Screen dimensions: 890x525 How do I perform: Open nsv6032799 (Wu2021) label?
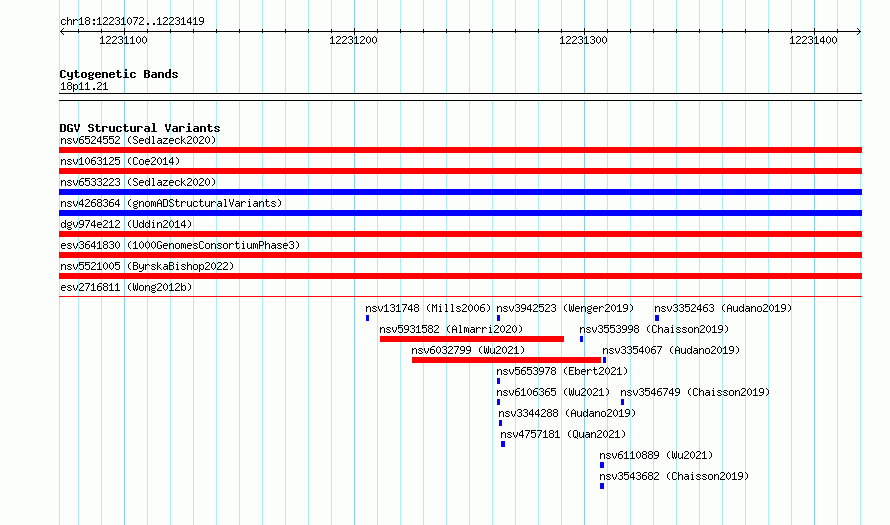point(468,350)
